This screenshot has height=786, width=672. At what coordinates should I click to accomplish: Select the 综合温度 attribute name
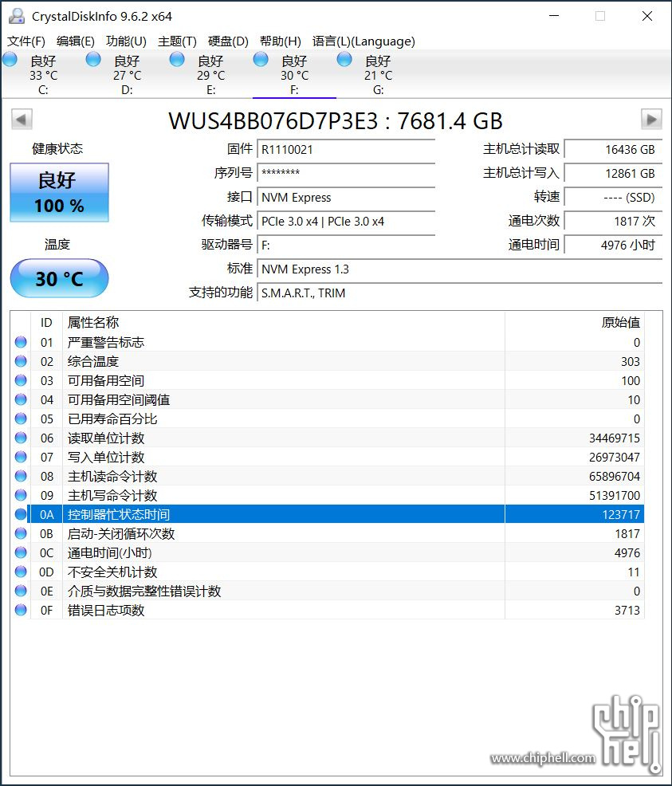click(x=93, y=361)
